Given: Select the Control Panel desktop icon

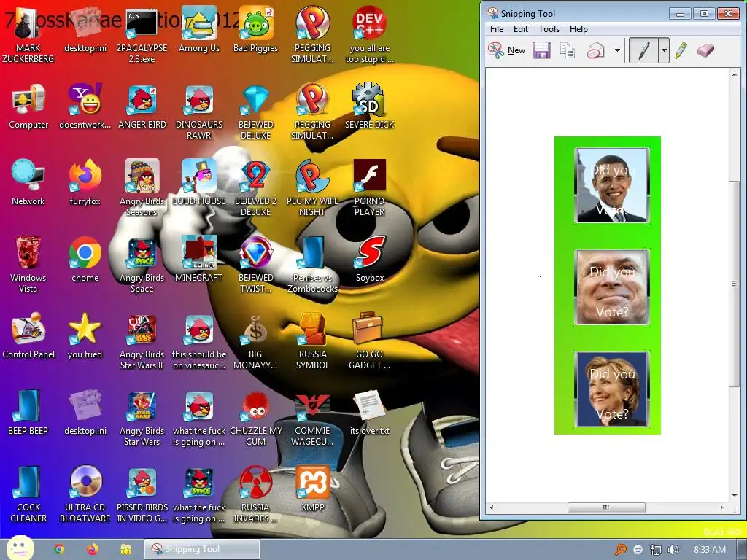Looking at the screenshot, I should click(x=28, y=337).
